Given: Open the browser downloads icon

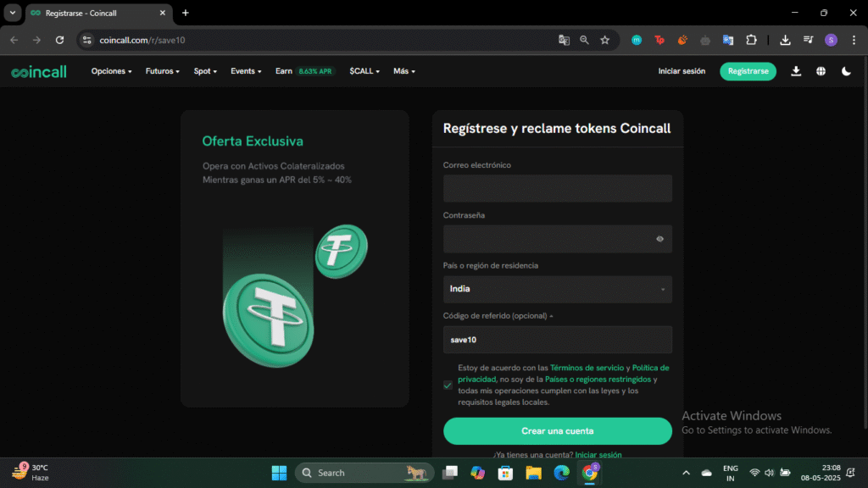Looking at the screenshot, I should [785, 40].
